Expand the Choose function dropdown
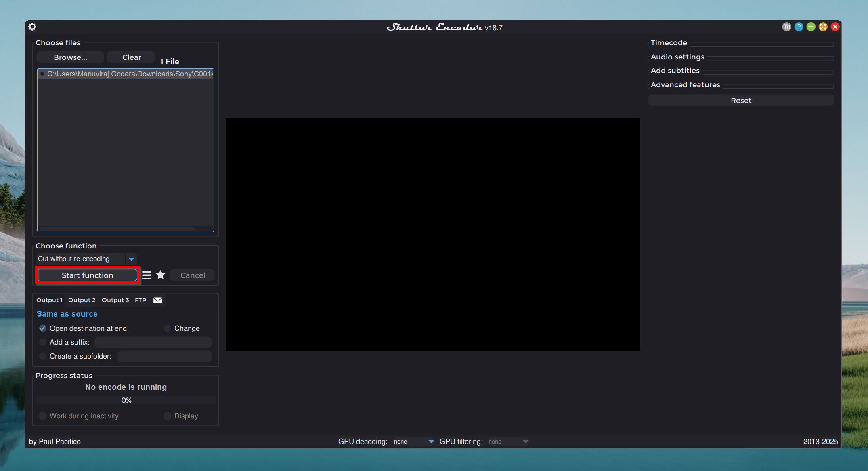Image resolution: width=868 pixels, height=471 pixels. tap(132, 259)
